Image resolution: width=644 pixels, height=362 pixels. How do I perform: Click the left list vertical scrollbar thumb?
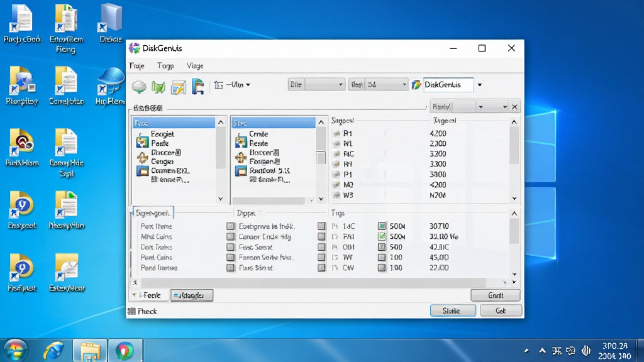(221, 148)
